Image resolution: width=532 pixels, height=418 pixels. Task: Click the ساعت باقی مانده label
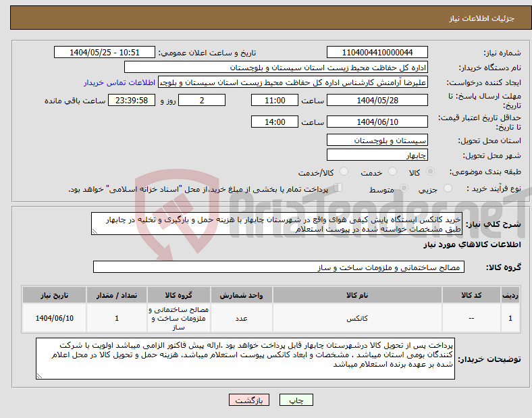[75, 101]
